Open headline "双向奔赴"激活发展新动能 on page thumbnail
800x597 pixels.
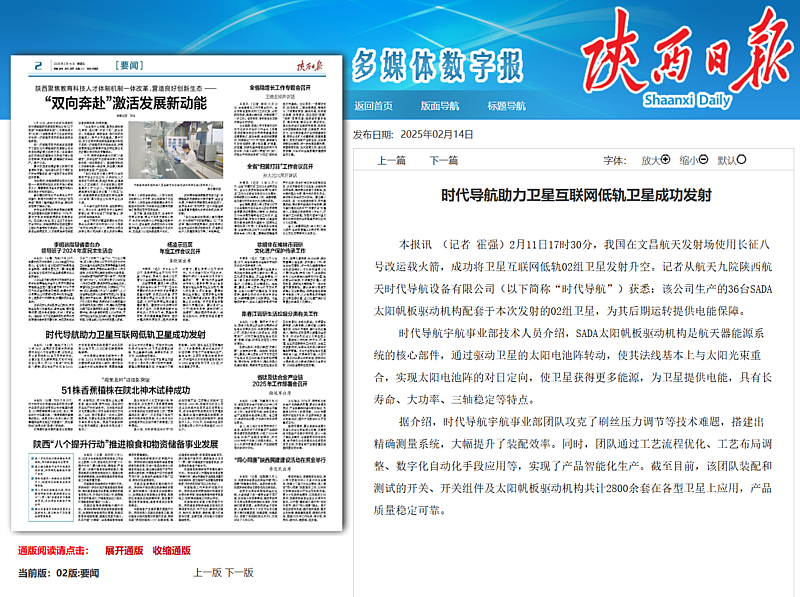126,103
